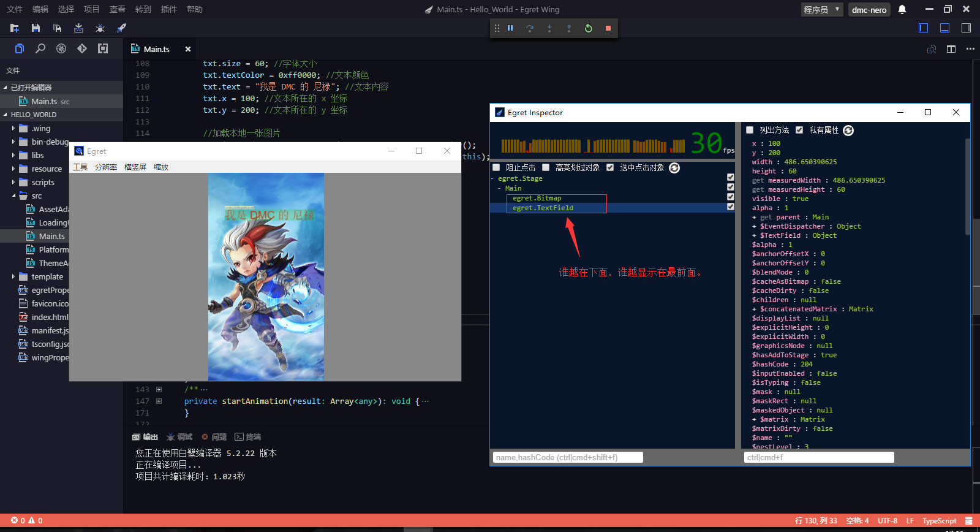Click the Step Over debug button
Image resolution: width=980 pixels, height=532 pixels.
click(x=530, y=28)
